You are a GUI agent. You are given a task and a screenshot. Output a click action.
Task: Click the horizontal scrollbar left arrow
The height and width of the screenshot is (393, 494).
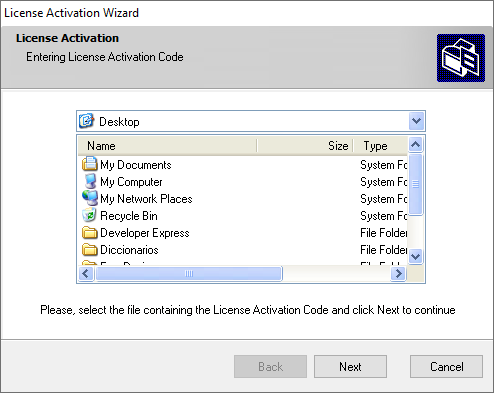coord(86,274)
